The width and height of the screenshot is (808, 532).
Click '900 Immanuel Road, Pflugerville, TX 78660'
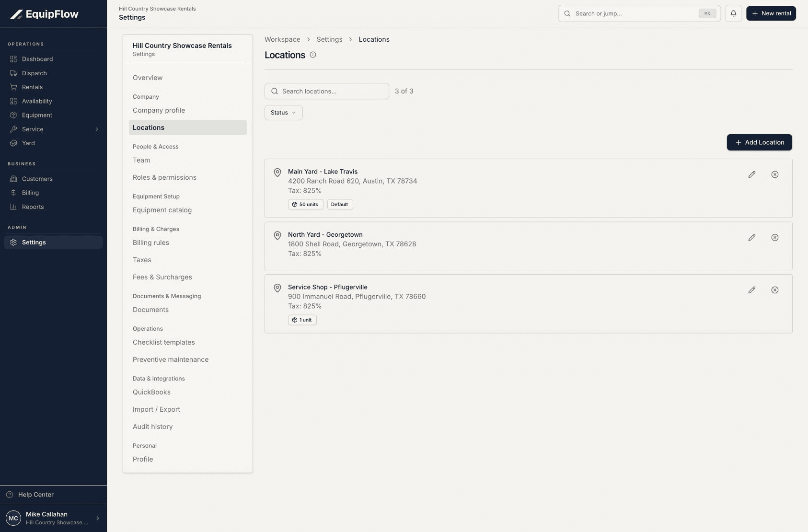(x=357, y=297)
